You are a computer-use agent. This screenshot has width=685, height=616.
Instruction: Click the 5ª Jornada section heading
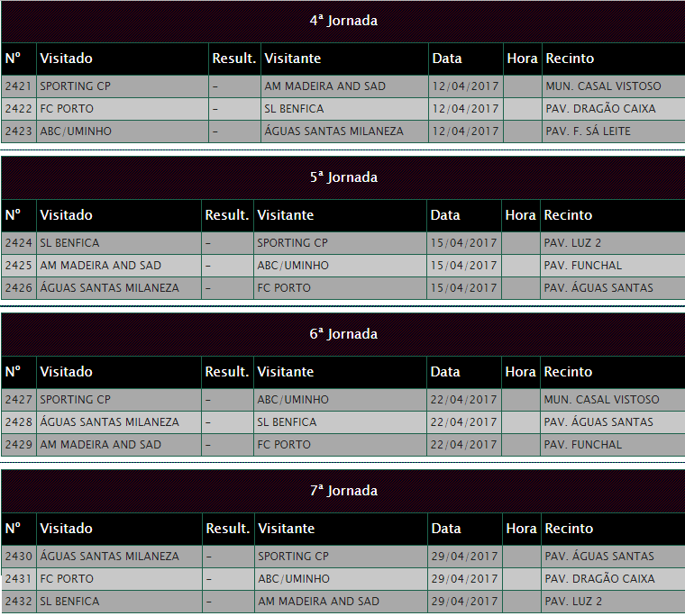click(x=342, y=177)
